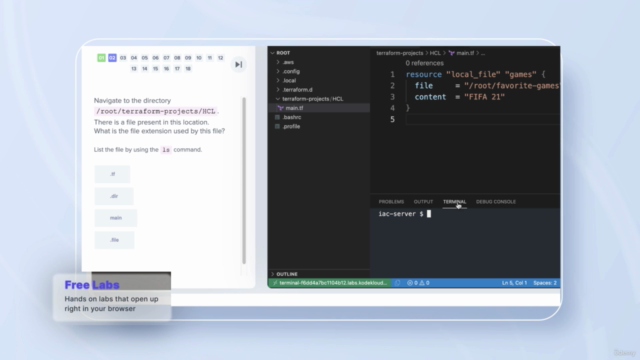Click the "FIFA 21" string on line 3
This screenshot has height=360, width=640.
[x=484, y=97]
